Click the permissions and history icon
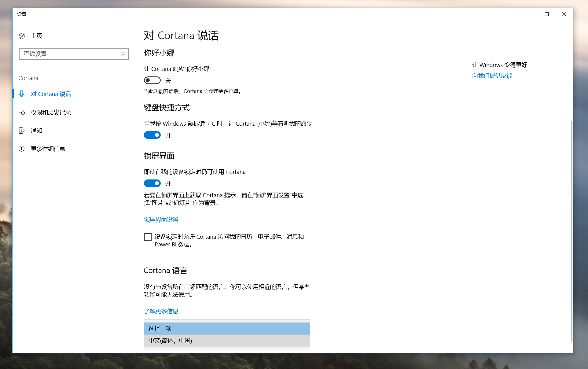 (22, 112)
